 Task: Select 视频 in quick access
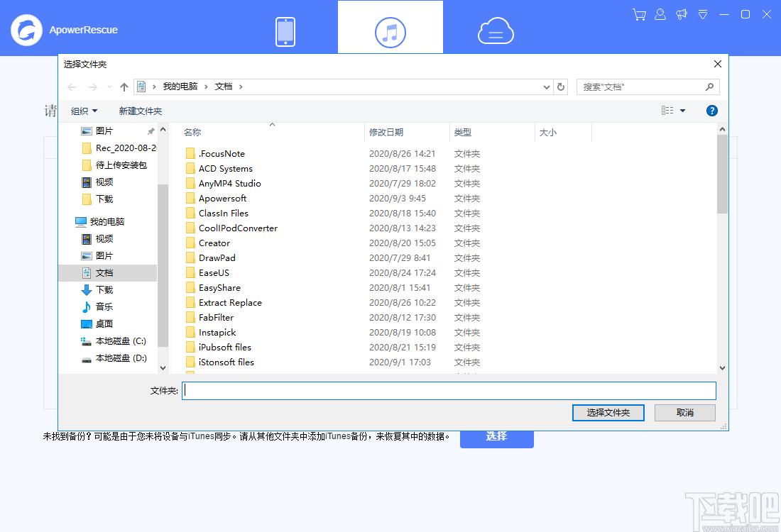[97, 182]
